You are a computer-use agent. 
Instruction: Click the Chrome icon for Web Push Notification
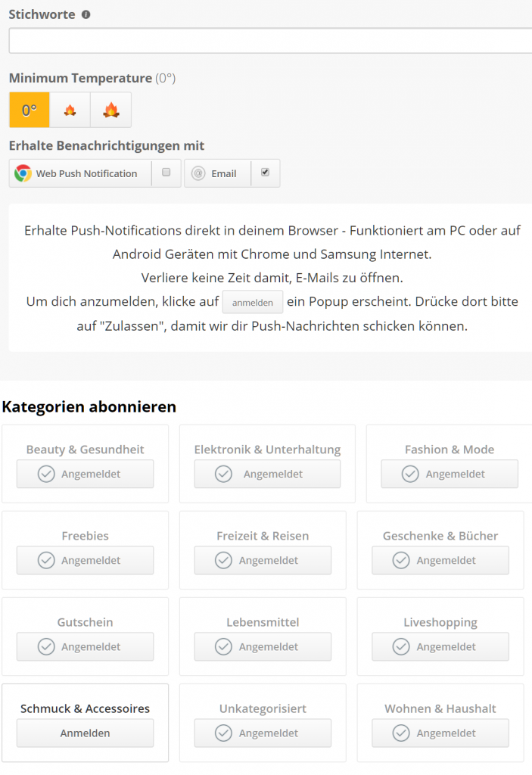pyautogui.click(x=23, y=173)
